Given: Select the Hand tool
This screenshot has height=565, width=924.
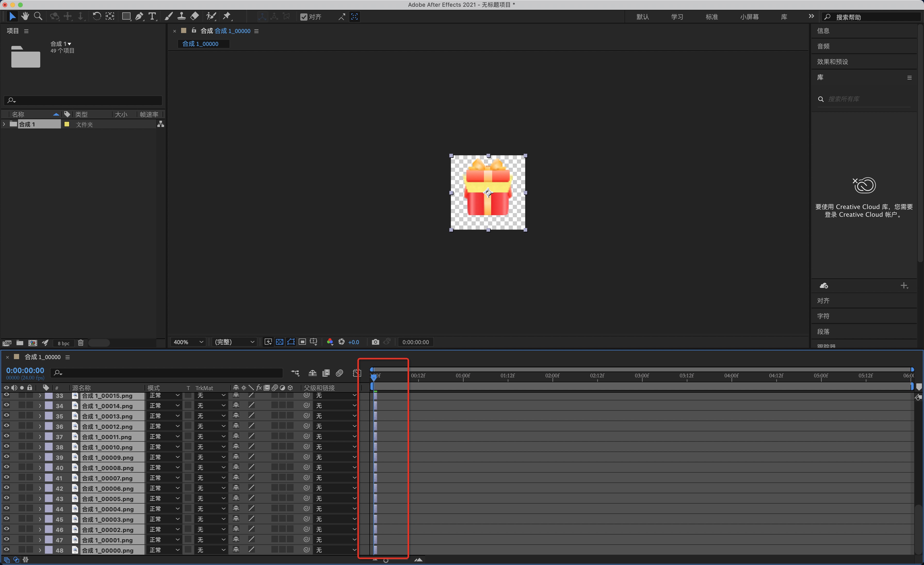Looking at the screenshot, I should (25, 16).
